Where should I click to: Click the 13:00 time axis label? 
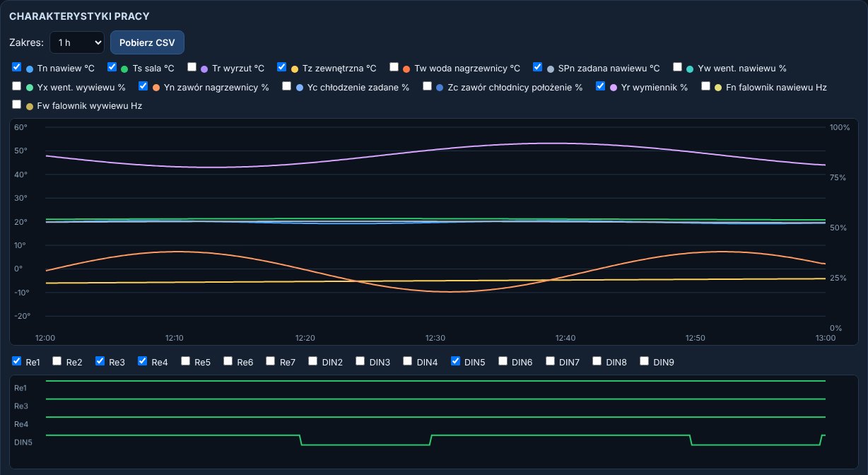point(826,338)
